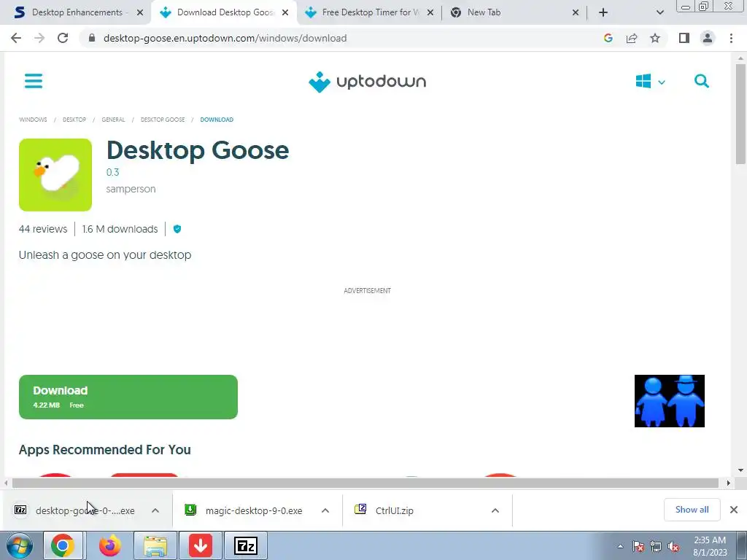Click Chrome icon in taskbar
This screenshot has width=747, height=560.
(x=63, y=545)
